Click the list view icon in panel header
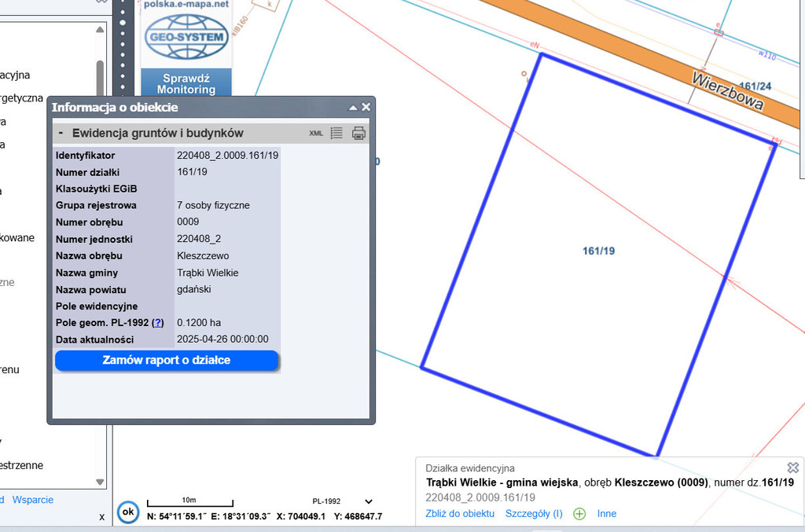Viewport: 805px width, 532px height. (x=336, y=134)
